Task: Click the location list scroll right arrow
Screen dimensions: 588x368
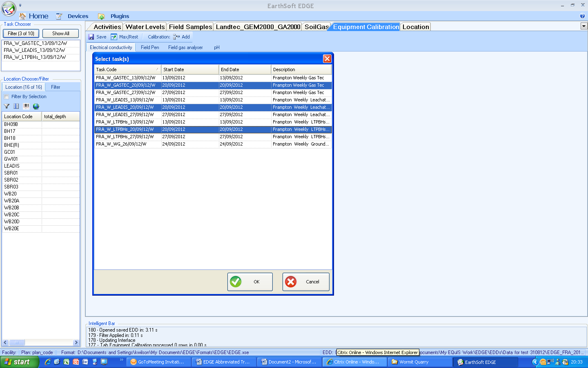Action: click(x=76, y=343)
